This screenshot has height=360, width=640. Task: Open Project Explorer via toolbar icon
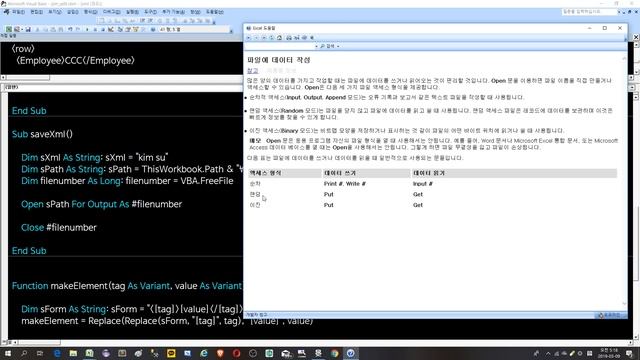pos(120,29)
